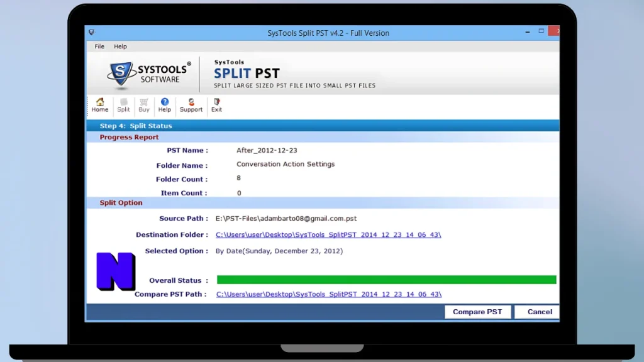Open the File menu

point(99,47)
